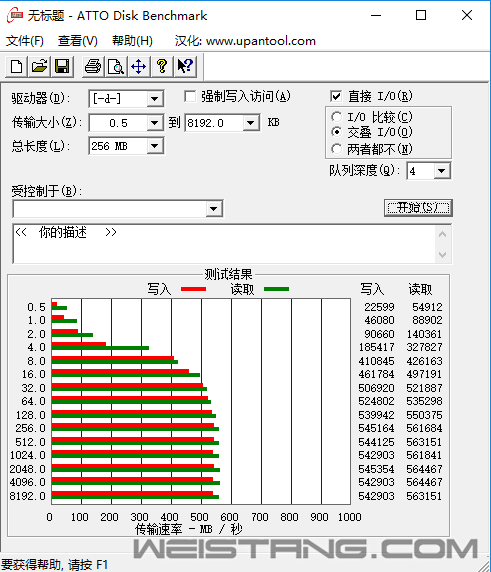Viewport: 491px width, 572px height.
Task: Click the New file toolbar icon
Action: pyautogui.click(x=16, y=66)
